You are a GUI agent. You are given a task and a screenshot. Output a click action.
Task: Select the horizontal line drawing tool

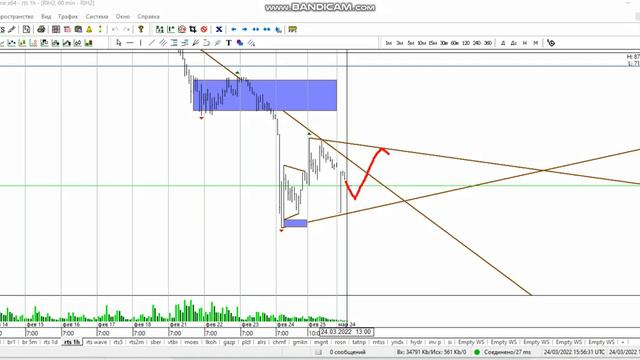[x=130, y=42]
